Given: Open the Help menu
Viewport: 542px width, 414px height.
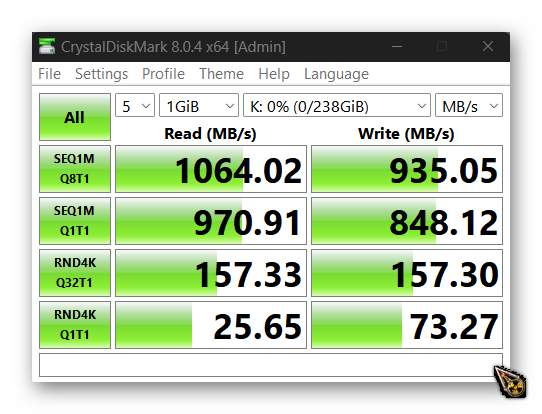Looking at the screenshot, I should (x=274, y=74).
